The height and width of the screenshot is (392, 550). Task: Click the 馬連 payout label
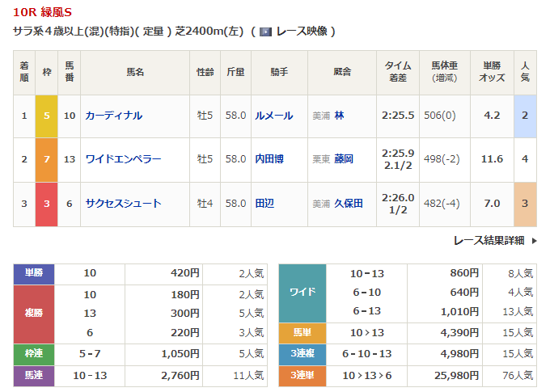tap(34, 376)
